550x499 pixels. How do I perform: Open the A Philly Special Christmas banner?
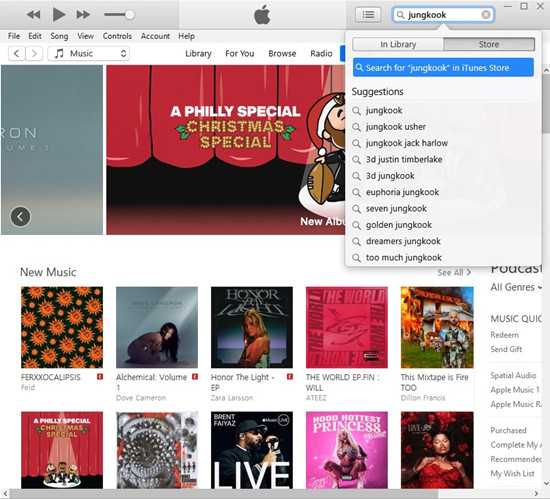226,150
